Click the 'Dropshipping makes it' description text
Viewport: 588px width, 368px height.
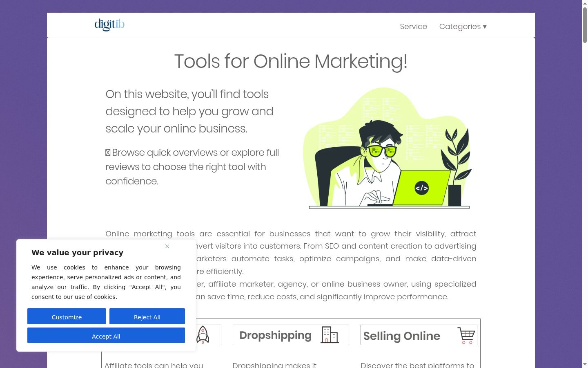(274, 365)
